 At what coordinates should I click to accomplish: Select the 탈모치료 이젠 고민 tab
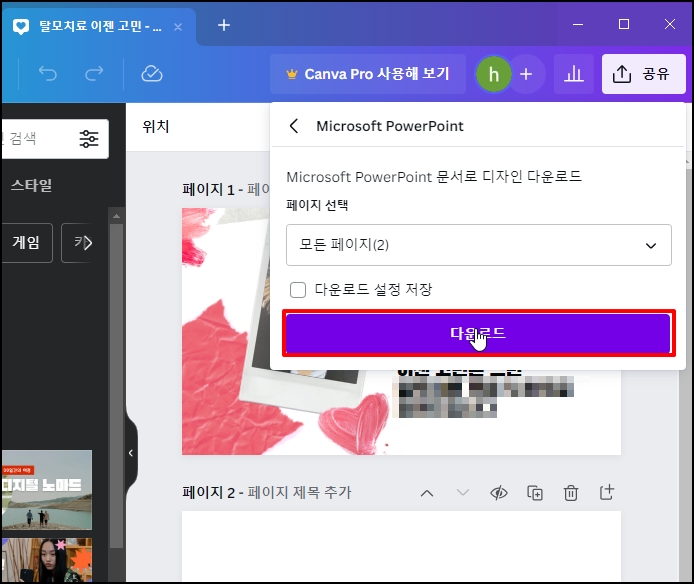98,26
